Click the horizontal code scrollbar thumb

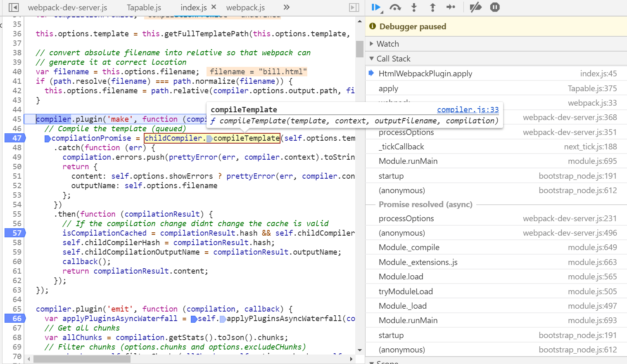tap(82, 359)
